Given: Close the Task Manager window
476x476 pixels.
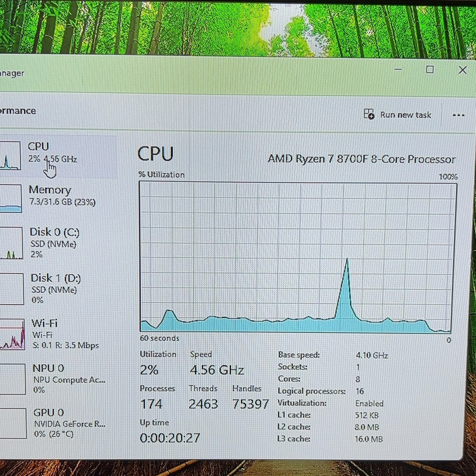Looking at the screenshot, I should click(x=462, y=70).
